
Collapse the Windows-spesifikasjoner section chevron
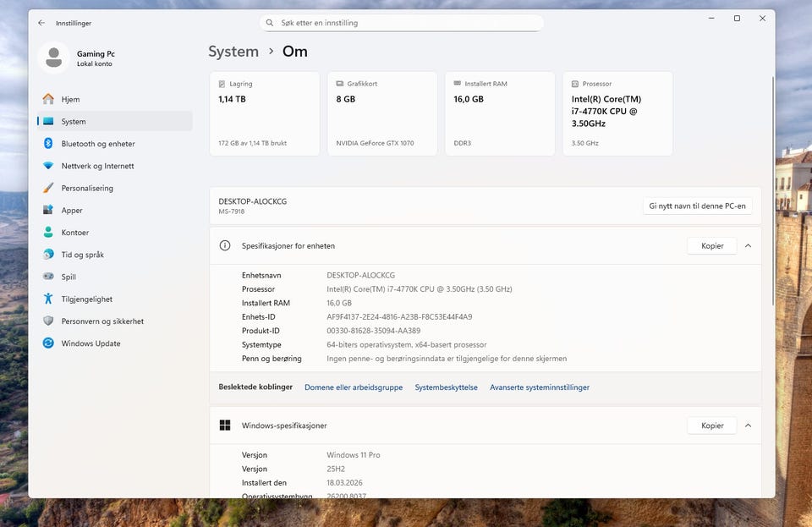[x=748, y=425]
